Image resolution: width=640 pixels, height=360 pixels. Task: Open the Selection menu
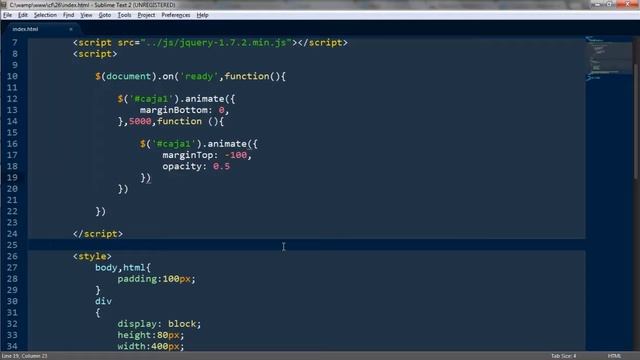(x=45, y=15)
